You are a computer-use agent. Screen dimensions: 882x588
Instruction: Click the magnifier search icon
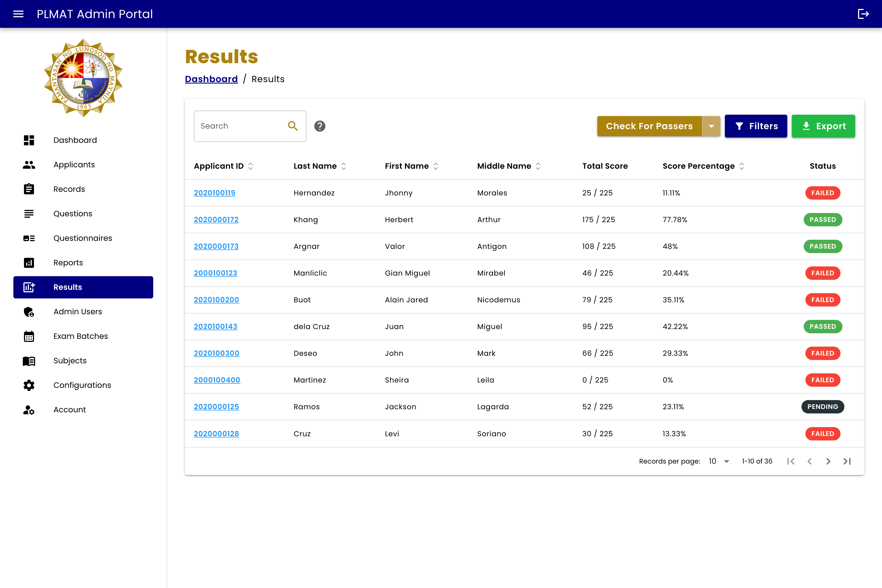pos(293,126)
